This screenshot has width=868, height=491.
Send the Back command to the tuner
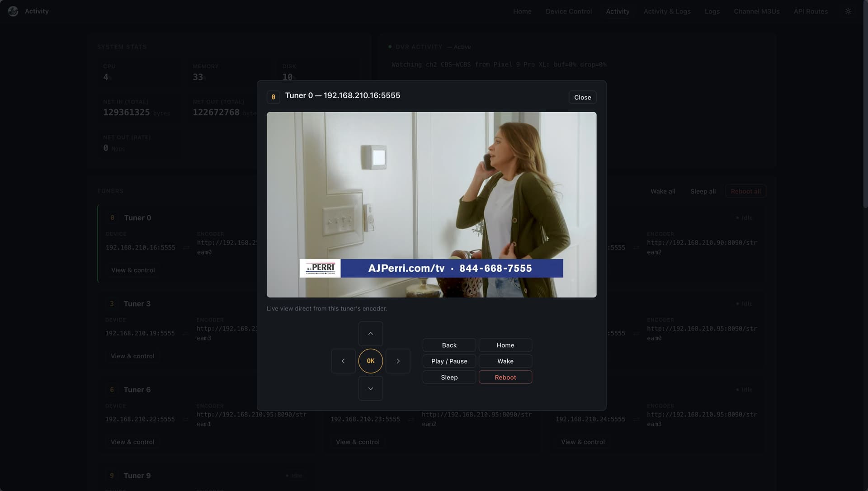pos(449,345)
